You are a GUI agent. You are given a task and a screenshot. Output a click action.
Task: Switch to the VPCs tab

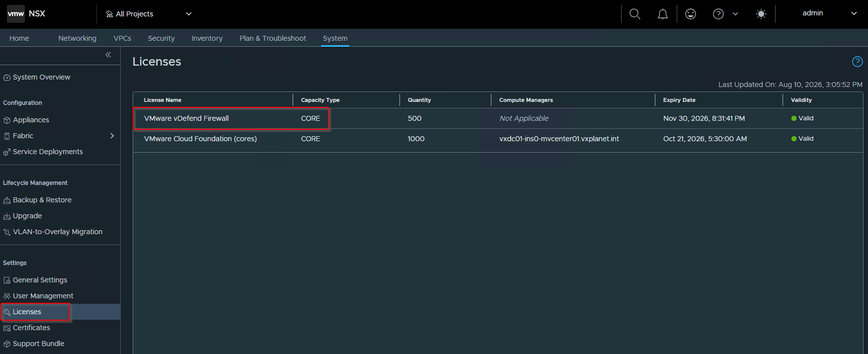[x=122, y=38]
